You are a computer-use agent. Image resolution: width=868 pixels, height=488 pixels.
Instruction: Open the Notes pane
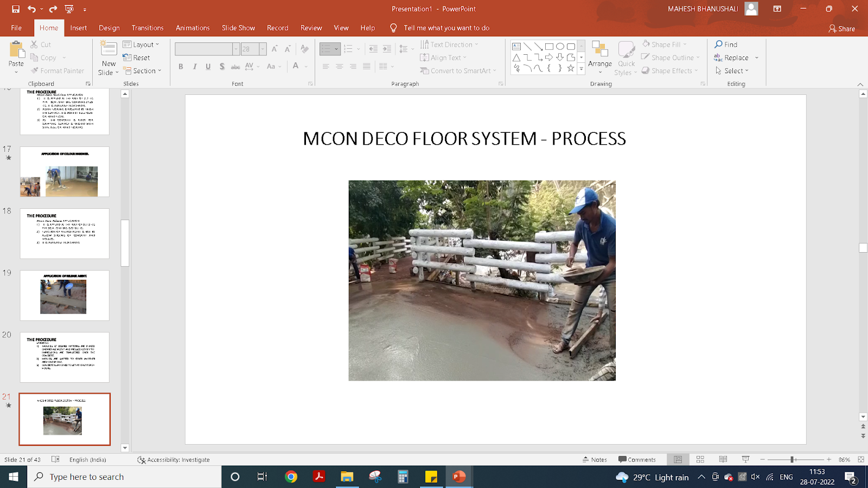[x=595, y=459]
